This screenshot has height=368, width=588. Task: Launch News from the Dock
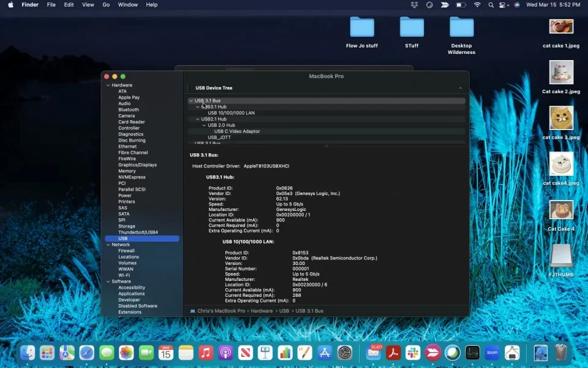point(245,353)
